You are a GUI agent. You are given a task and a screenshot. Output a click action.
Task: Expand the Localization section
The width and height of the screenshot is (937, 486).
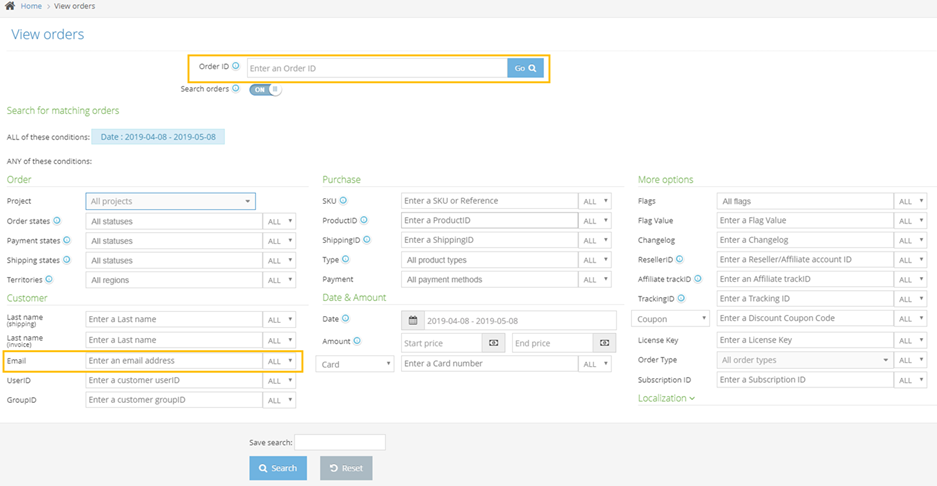tap(666, 398)
